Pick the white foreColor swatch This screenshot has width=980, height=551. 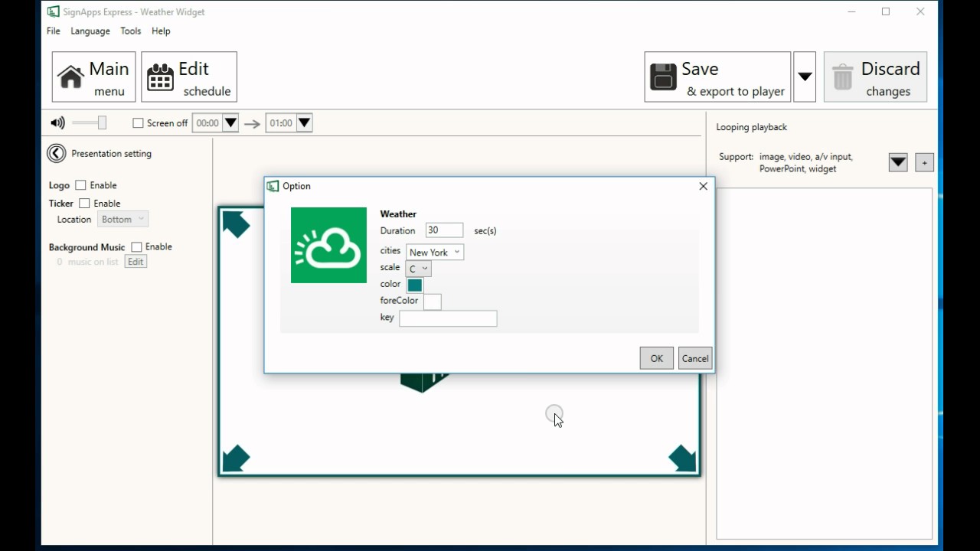pos(433,302)
